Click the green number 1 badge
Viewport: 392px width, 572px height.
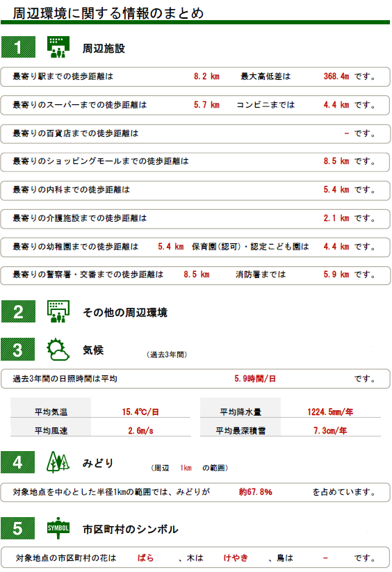[x=18, y=47]
